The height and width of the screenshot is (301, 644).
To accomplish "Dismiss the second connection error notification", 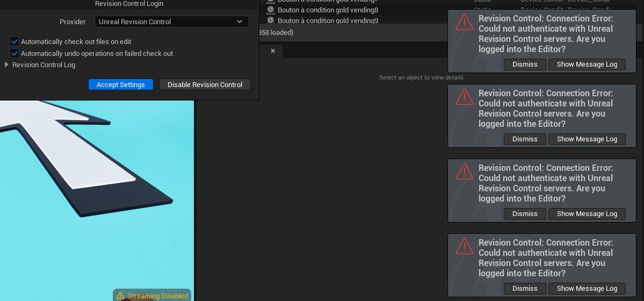I will 525,139.
